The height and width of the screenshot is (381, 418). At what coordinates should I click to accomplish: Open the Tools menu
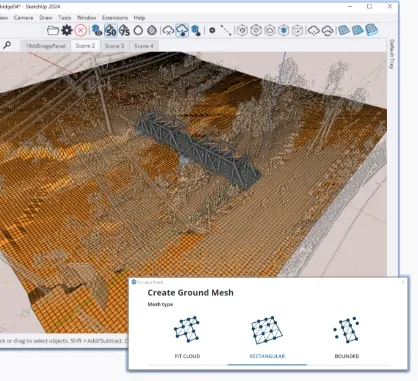[64, 18]
